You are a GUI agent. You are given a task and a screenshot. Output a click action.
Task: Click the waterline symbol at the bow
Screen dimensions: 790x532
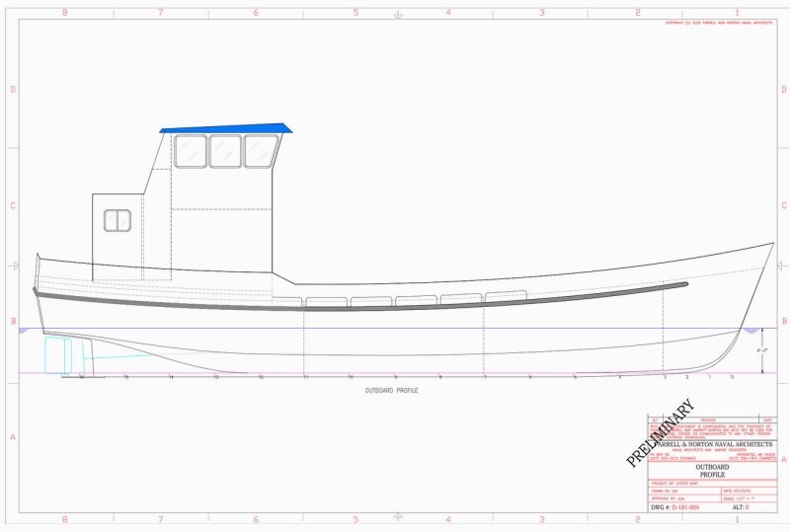click(x=751, y=332)
